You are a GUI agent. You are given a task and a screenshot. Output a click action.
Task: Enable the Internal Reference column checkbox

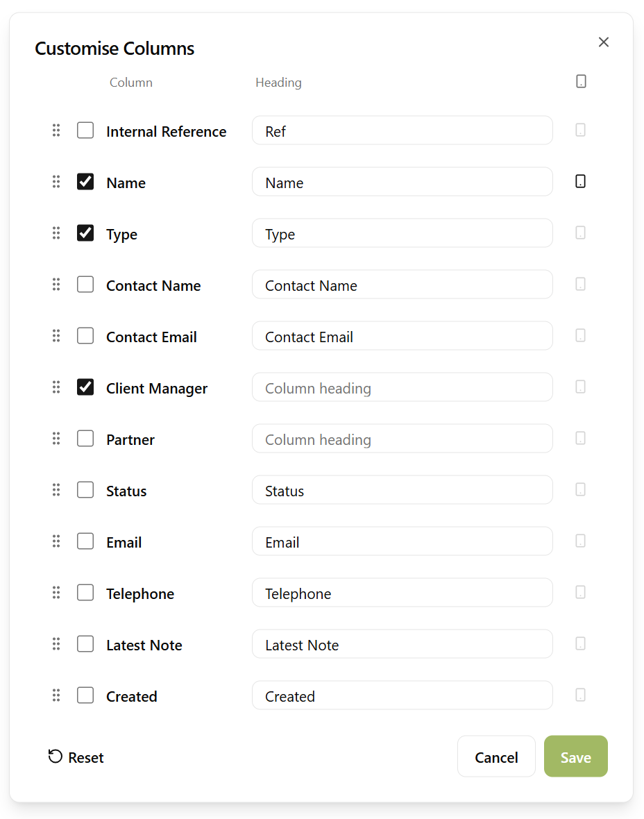pos(85,130)
